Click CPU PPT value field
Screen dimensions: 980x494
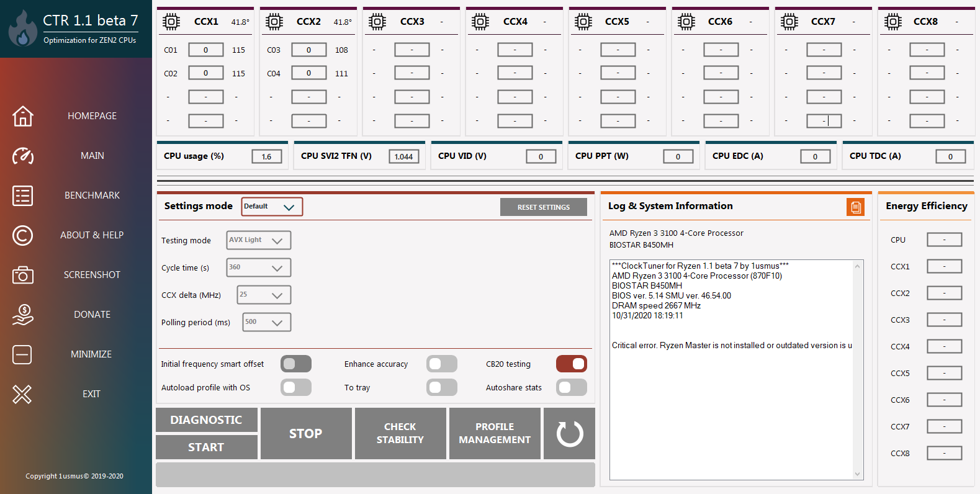pos(678,156)
